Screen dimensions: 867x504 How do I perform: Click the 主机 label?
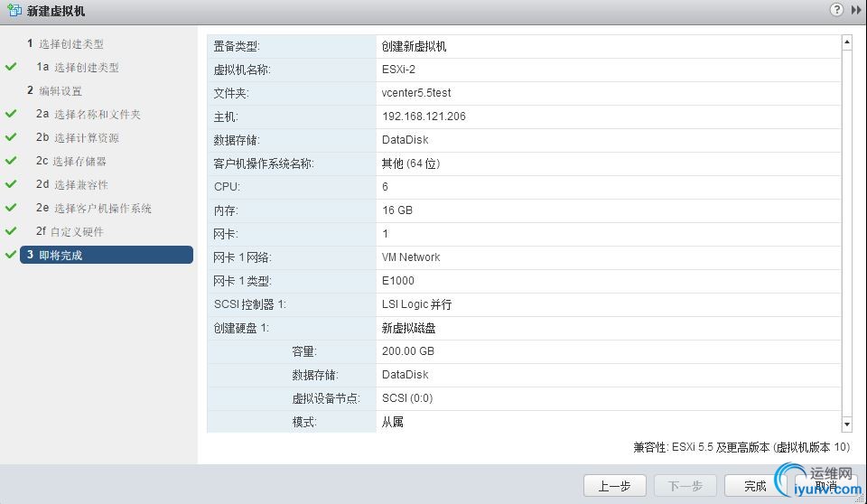[x=226, y=117]
